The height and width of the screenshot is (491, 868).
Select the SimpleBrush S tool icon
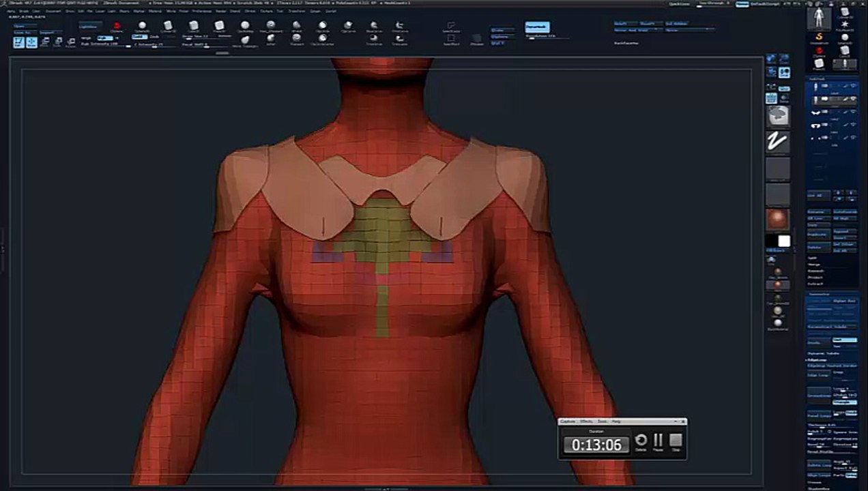pos(819,37)
